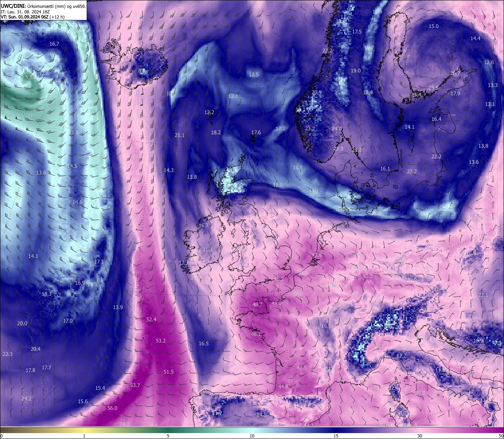Click the 26.7 value label
Screen dimensions: 504x439
tap(455, 73)
